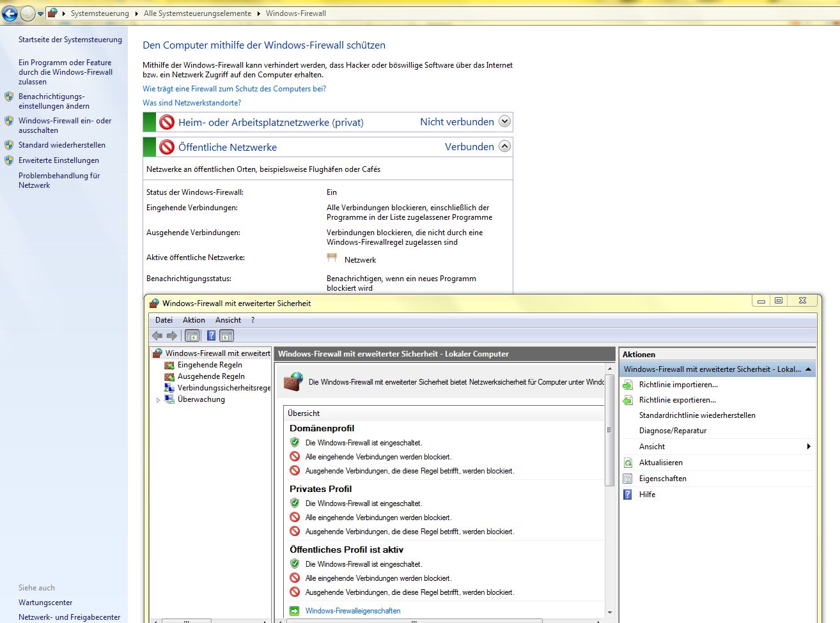Open Windows-Firewalleigenschaften link
The height and width of the screenshot is (623, 840).
tap(353, 611)
